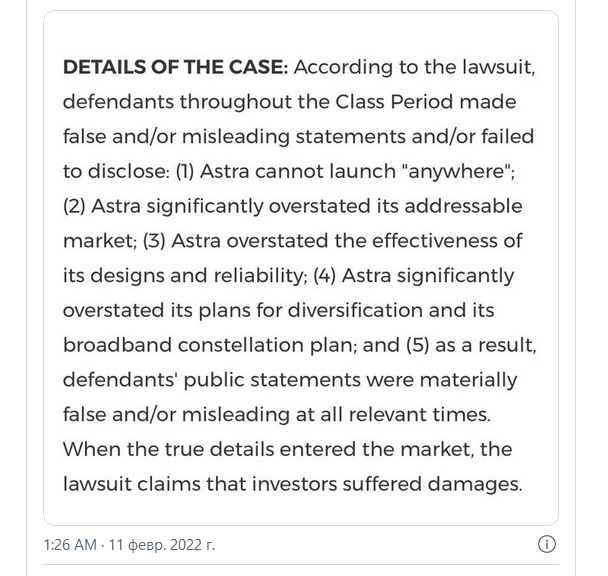This screenshot has width=608, height=576.
Task: Click the phrase "According to the lawsuit"
Action: 418,68
